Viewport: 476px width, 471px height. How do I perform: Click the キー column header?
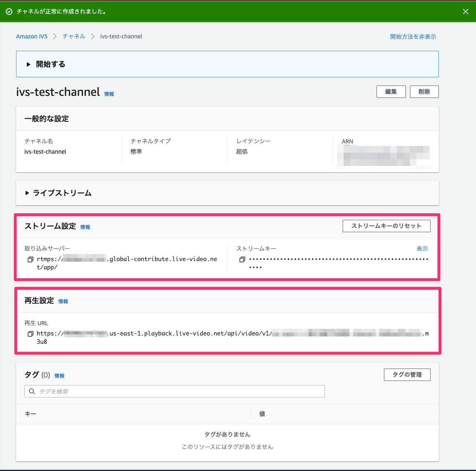[31, 414]
